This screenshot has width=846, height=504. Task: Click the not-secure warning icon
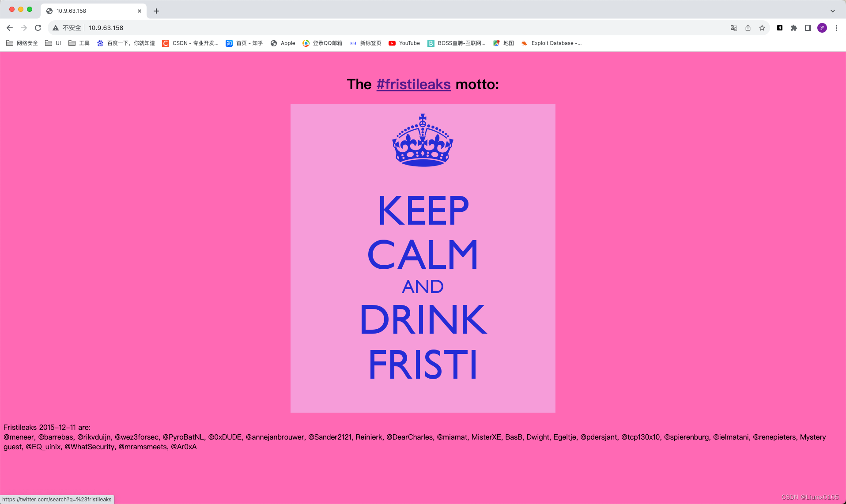tap(56, 28)
